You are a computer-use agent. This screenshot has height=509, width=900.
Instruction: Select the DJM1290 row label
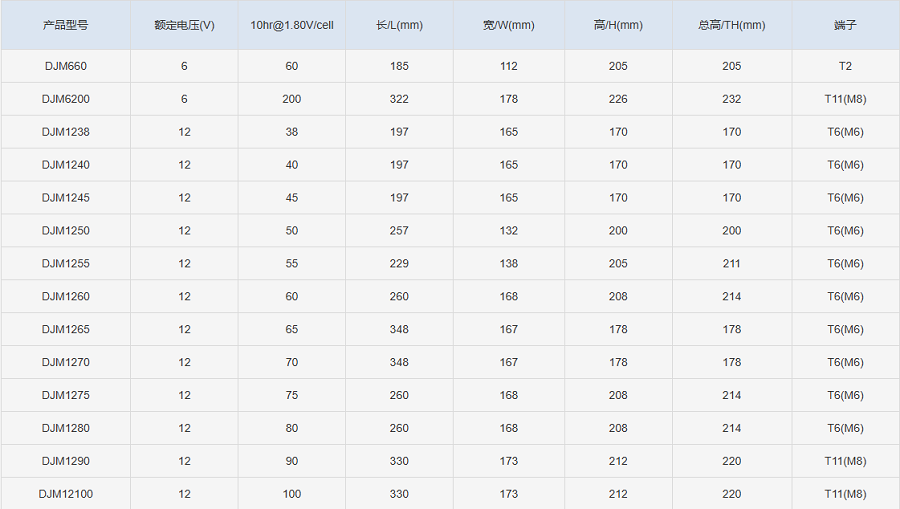pos(65,461)
